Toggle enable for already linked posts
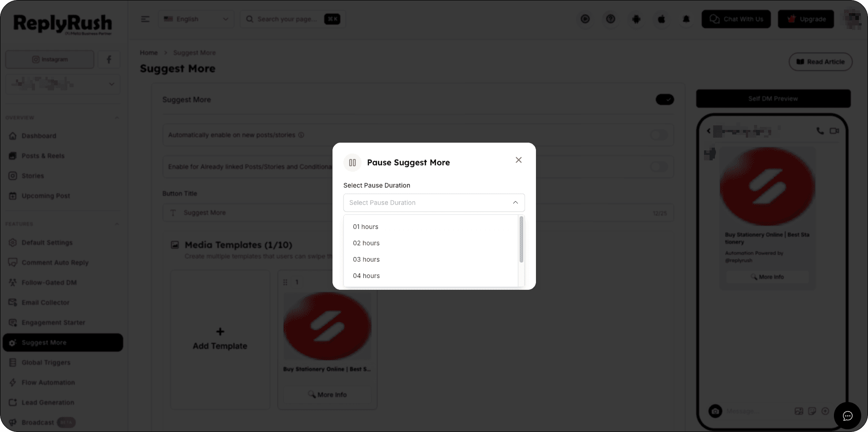868x432 pixels. 659,167
